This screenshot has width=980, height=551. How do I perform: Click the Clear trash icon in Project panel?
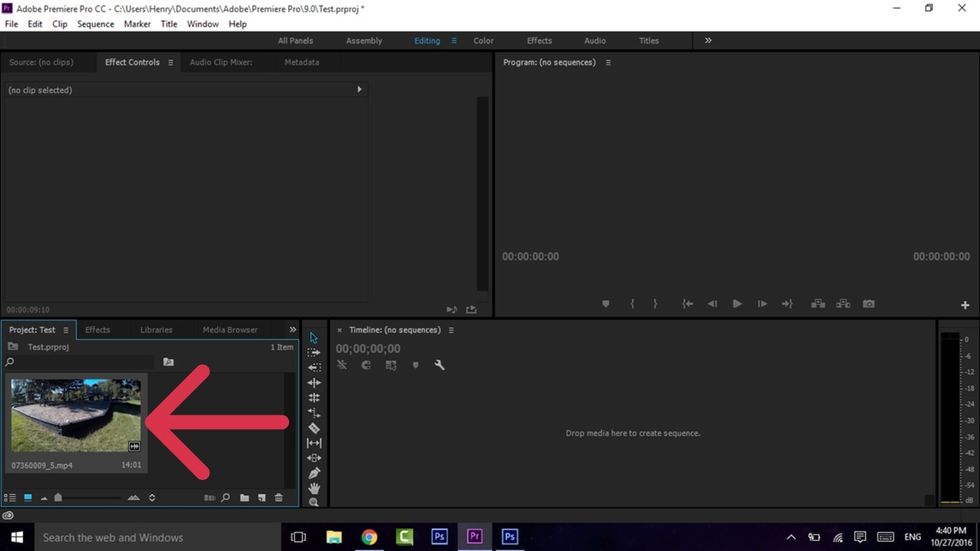tap(279, 498)
